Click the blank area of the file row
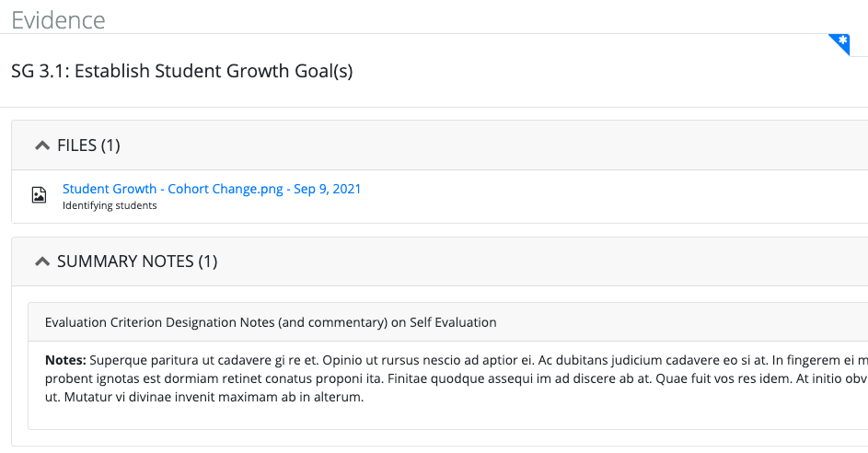Image resolution: width=868 pixels, height=453 pixels. [609, 197]
